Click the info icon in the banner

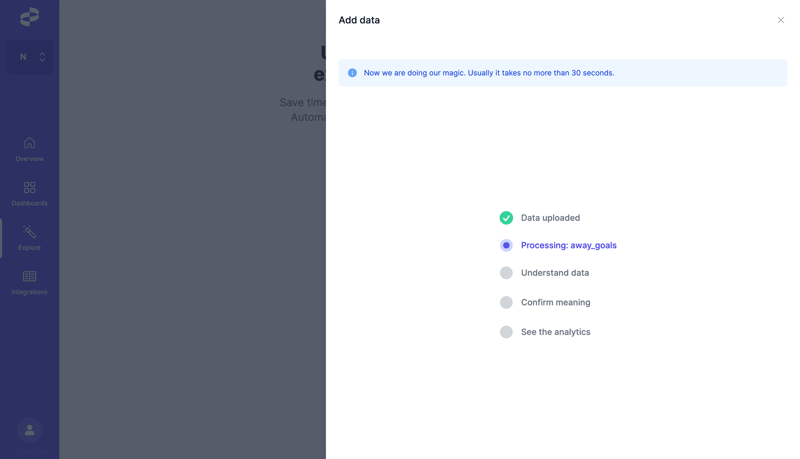tap(352, 73)
